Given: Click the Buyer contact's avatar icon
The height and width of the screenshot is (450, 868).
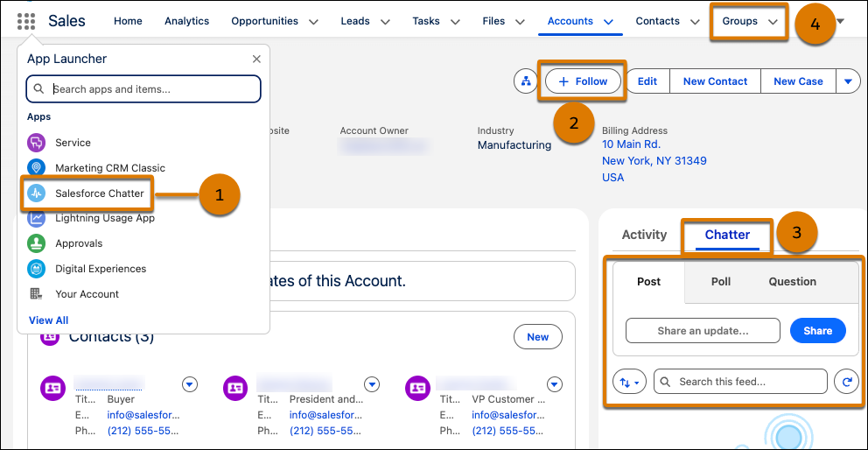Looking at the screenshot, I should point(53,388).
